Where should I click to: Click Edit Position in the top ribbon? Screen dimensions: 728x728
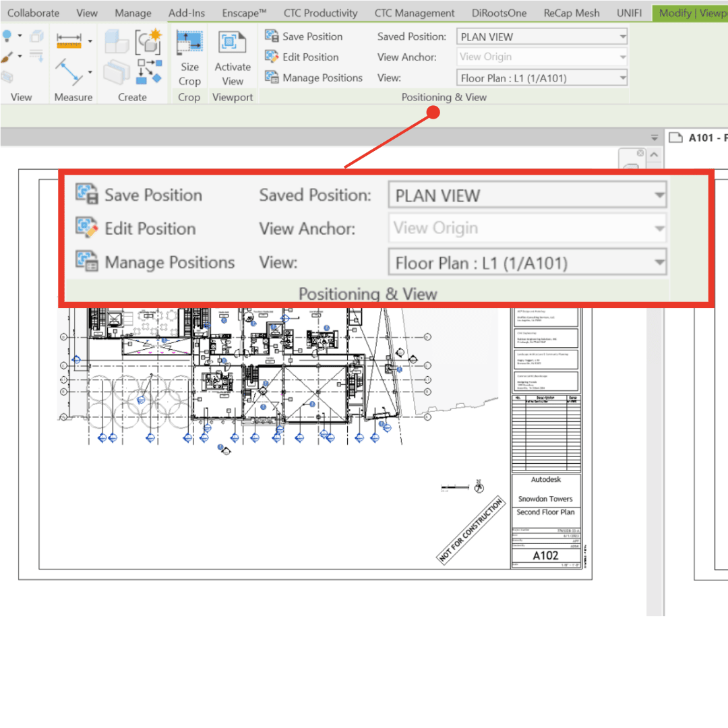point(302,57)
